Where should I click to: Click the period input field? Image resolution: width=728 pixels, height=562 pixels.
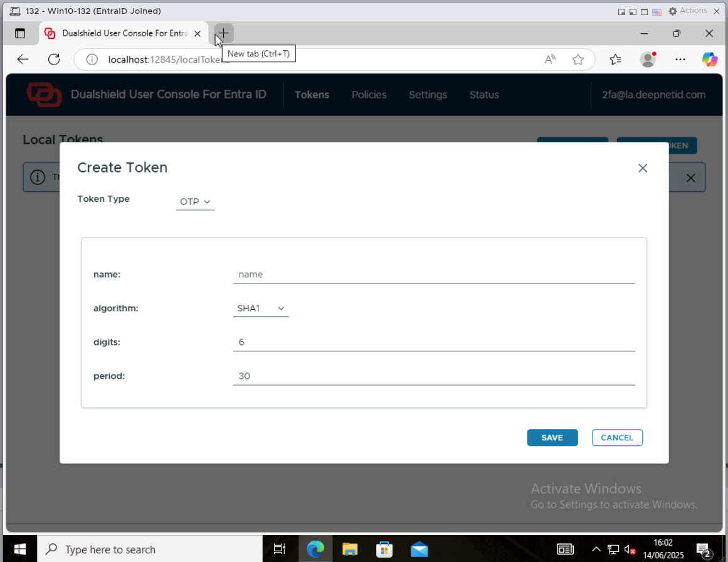433,376
